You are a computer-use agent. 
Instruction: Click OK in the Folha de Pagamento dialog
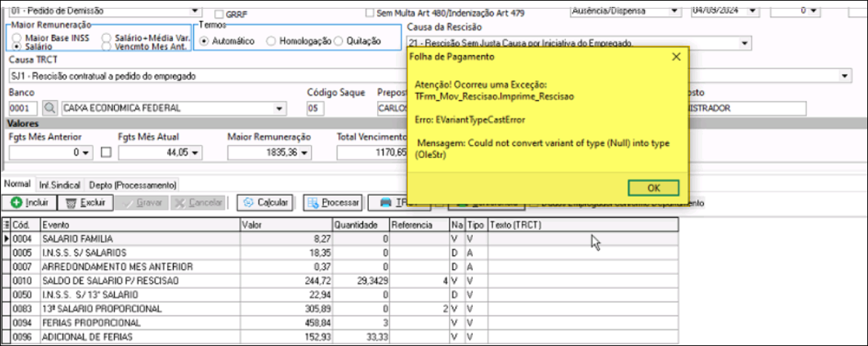(x=653, y=188)
